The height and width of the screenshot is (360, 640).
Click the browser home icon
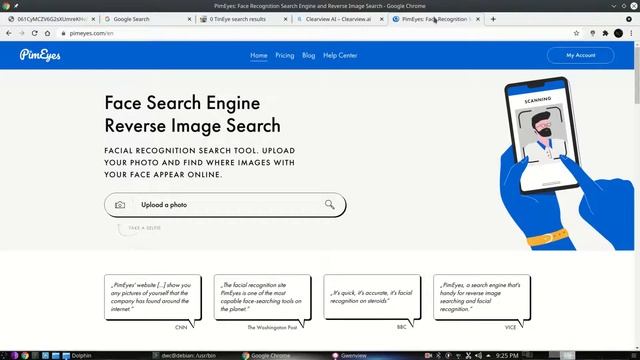[47, 33]
